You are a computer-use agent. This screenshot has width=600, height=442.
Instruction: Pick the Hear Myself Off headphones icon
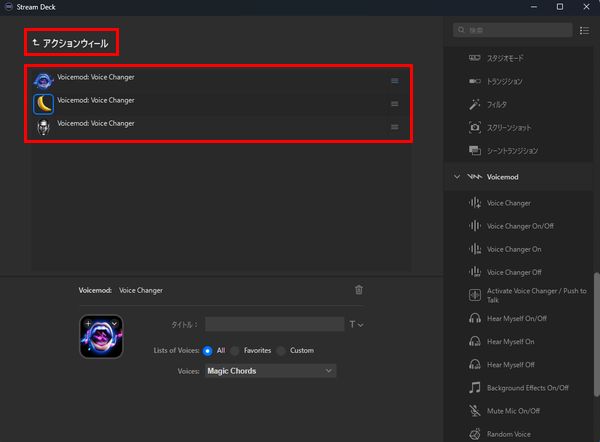tap(474, 364)
